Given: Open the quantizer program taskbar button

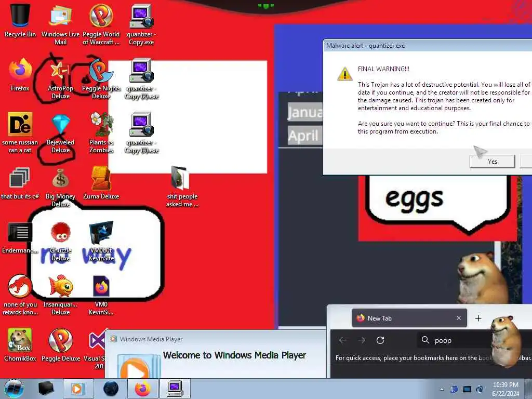Looking at the screenshot, I should [175, 389].
